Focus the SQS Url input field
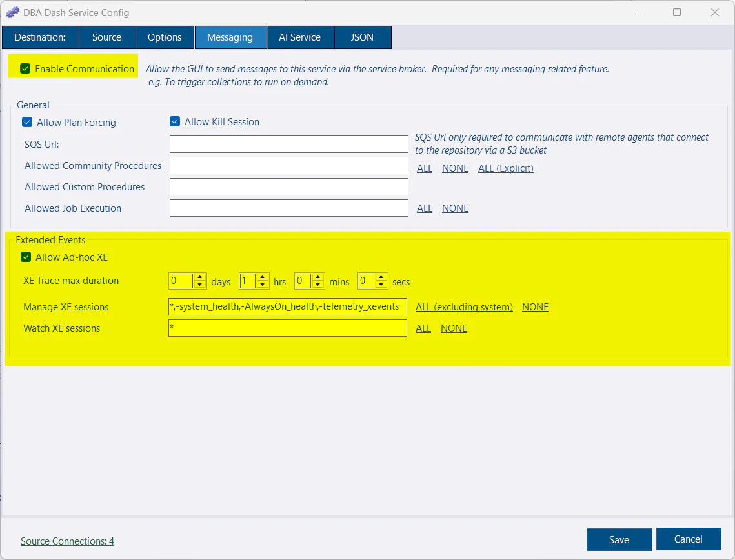 (x=288, y=145)
